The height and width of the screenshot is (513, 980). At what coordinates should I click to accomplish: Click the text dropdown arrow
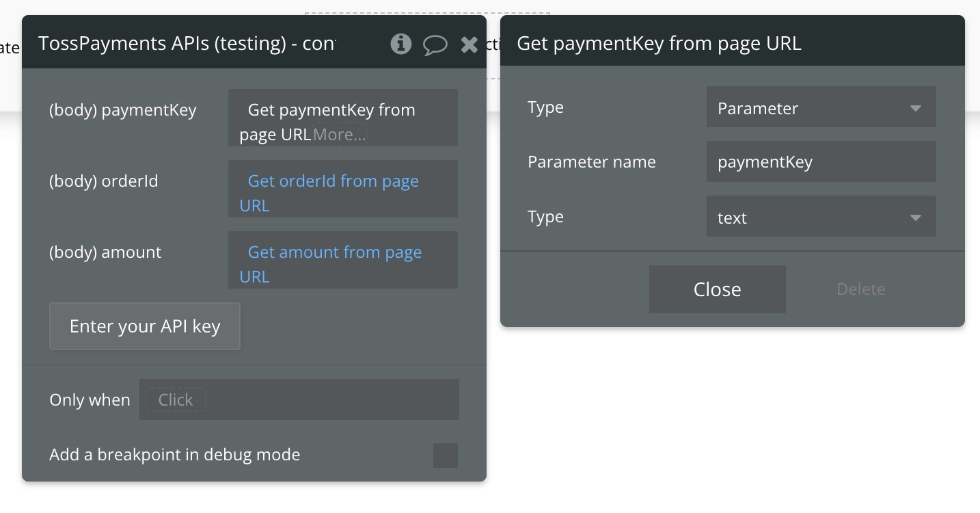[x=916, y=218]
